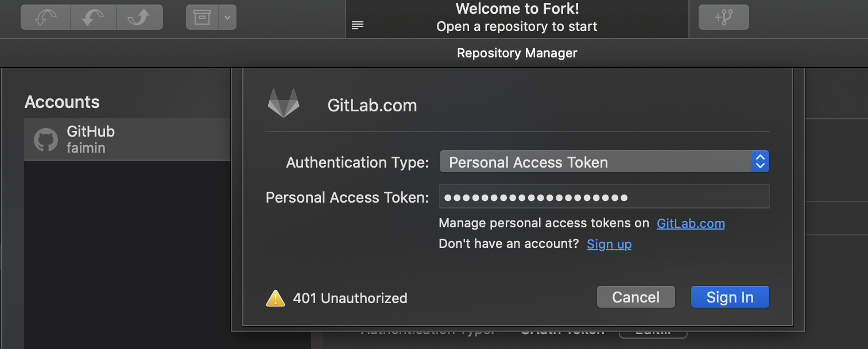Screen dimensions: 868x349
Task: Click the Fetch arrow icon in the toolbar
Action: point(45,17)
